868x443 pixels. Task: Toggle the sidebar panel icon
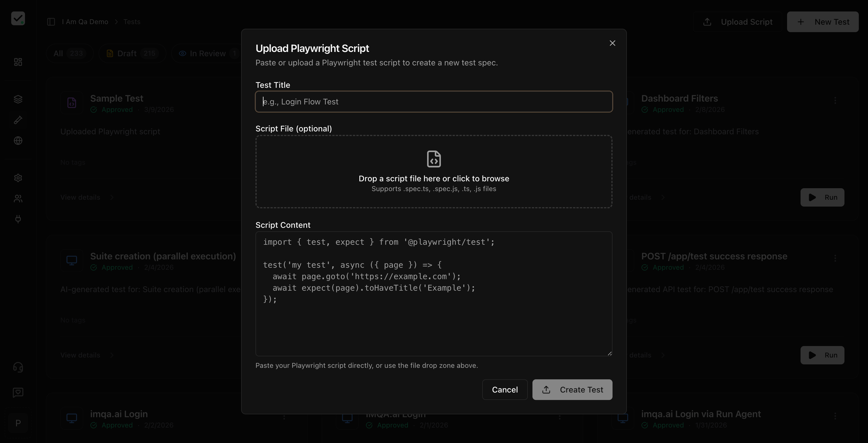click(51, 22)
